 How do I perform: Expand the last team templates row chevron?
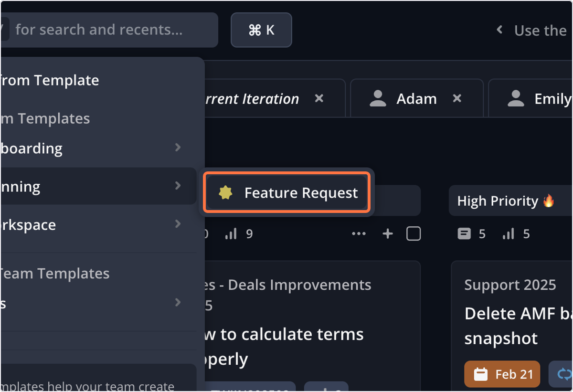tap(178, 302)
